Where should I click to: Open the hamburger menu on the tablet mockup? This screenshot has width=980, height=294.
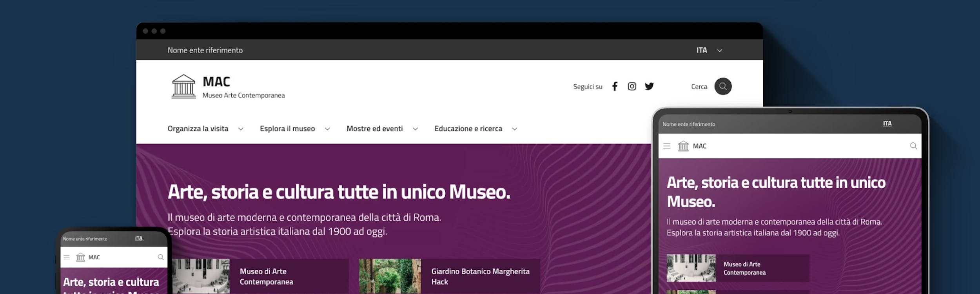pyautogui.click(x=667, y=146)
